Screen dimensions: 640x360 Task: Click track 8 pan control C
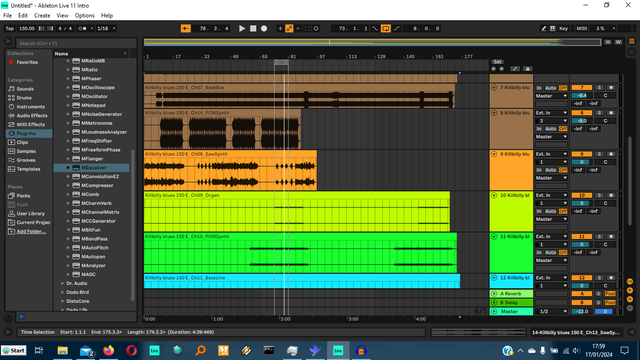(605, 121)
